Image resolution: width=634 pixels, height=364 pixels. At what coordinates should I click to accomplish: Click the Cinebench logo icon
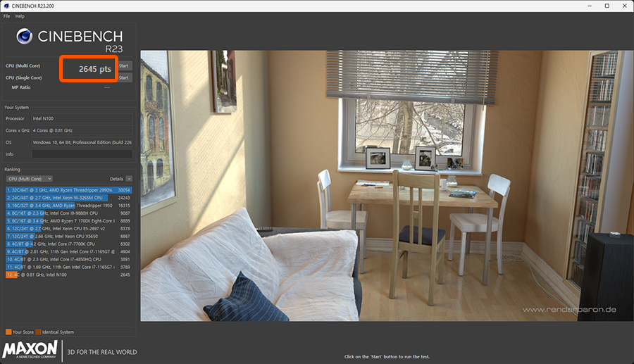(24, 37)
